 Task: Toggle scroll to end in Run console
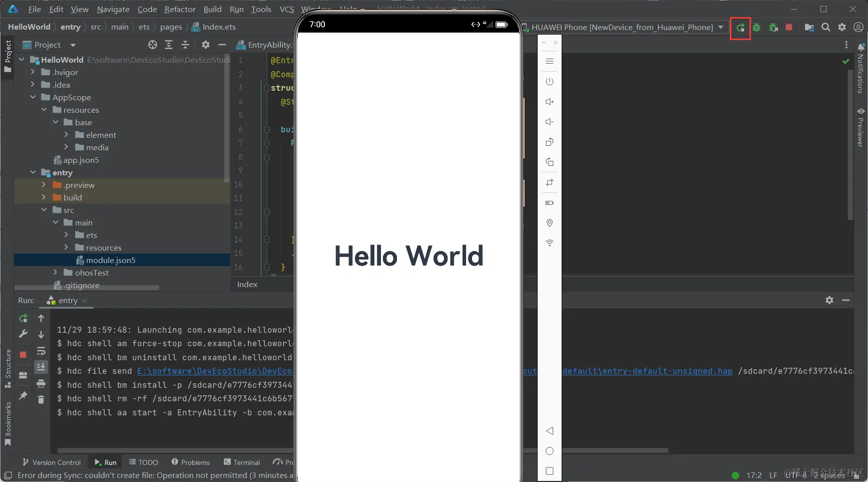point(41,367)
